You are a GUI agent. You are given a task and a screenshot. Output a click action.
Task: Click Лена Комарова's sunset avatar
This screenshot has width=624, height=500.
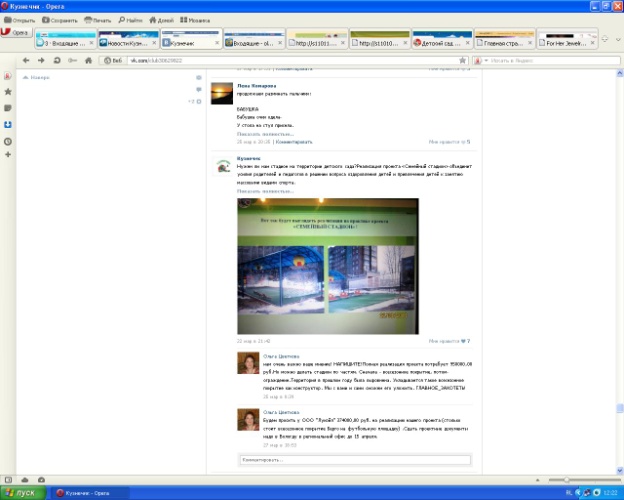click(222, 94)
